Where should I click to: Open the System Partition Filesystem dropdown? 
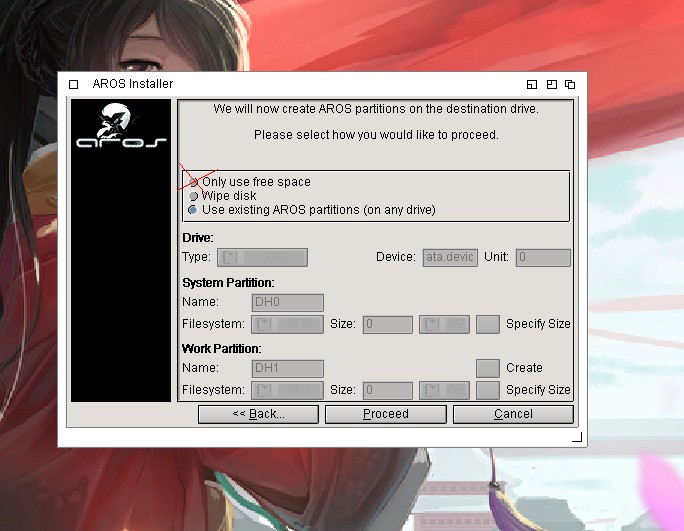click(x=288, y=324)
